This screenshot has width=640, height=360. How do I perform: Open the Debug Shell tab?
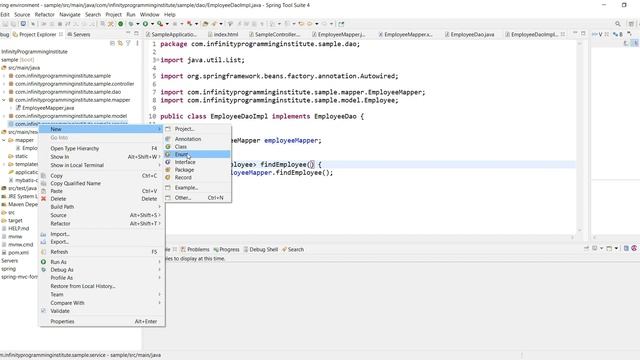point(260,249)
